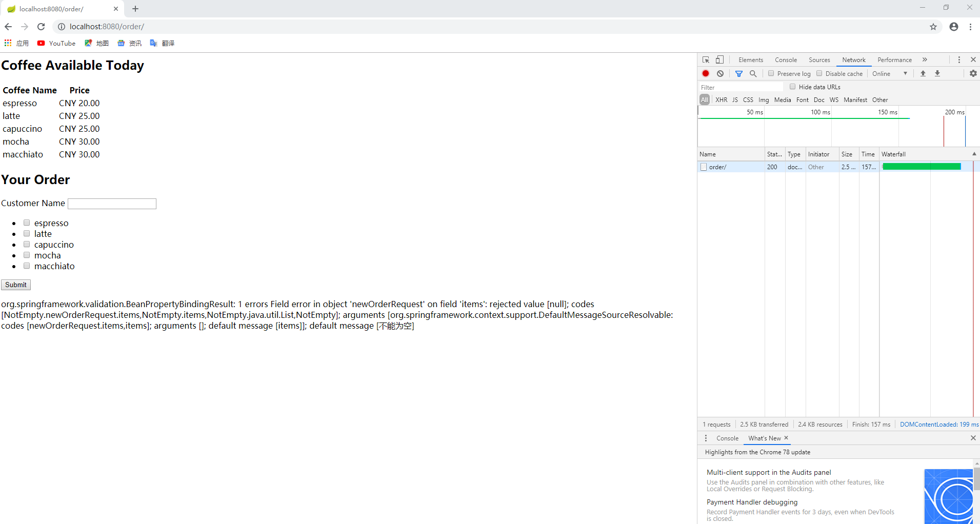Screen dimensions: 980x524
Task: Filter requests by JS type
Action: 735,100
